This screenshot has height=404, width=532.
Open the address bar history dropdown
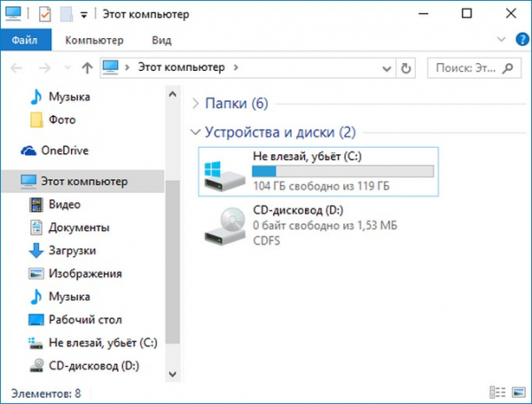pyautogui.click(x=387, y=68)
